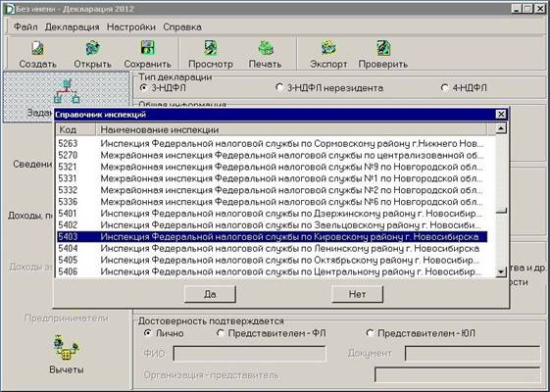Open the Вычеты section icon in sidebar
550x392 pixels.
coord(67,348)
